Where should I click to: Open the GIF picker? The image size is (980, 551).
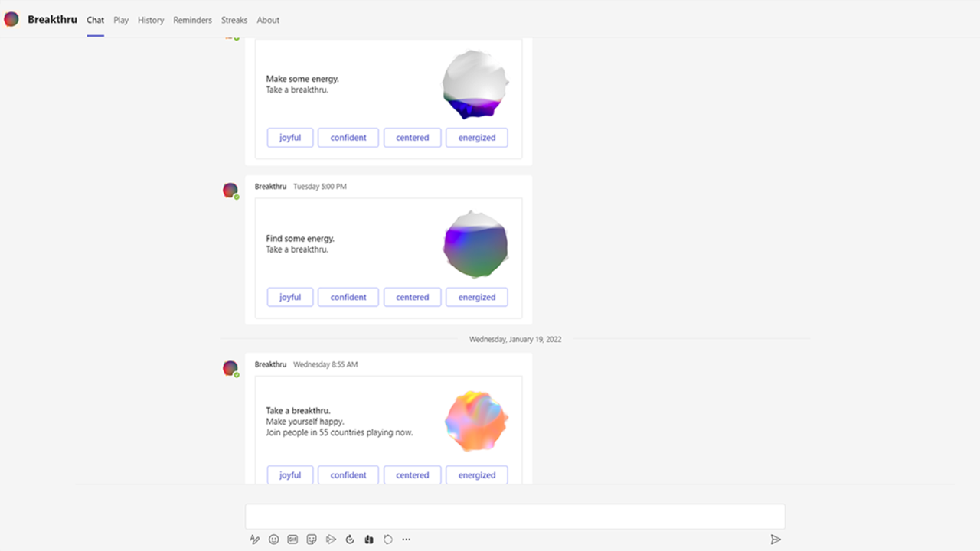coord(292,540)
